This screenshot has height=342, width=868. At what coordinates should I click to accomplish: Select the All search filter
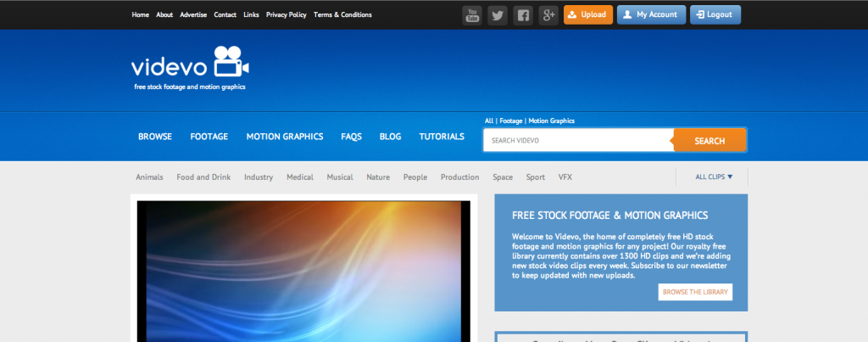click(489, 121)
